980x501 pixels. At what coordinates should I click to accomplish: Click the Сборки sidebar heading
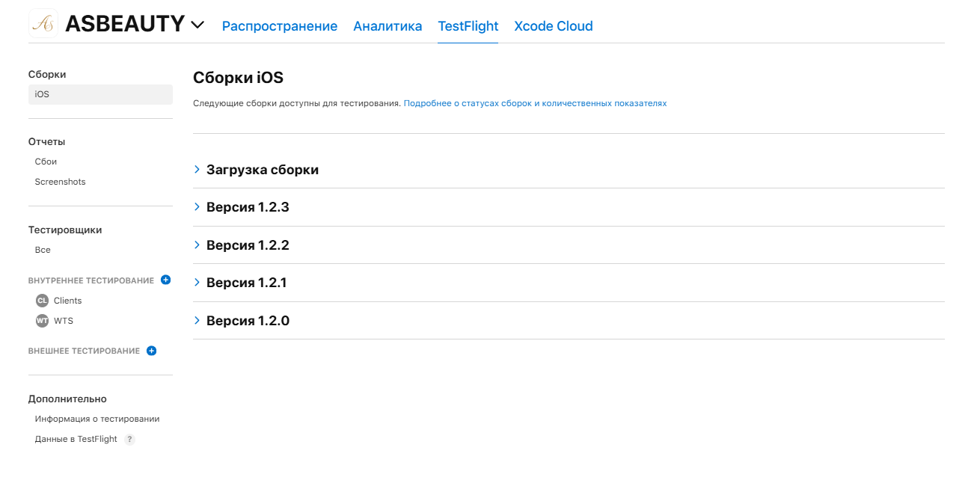[x=47, y=74]
